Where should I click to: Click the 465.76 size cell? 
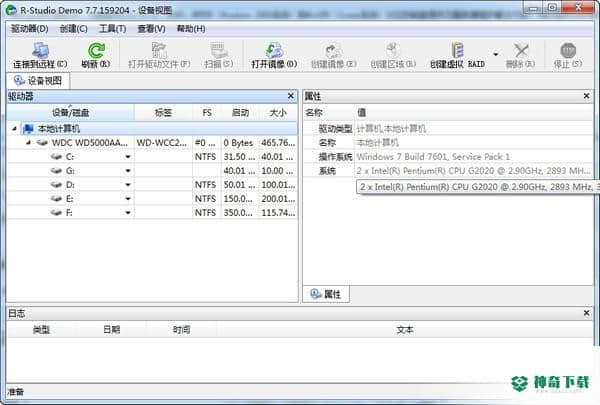(278, 143)
